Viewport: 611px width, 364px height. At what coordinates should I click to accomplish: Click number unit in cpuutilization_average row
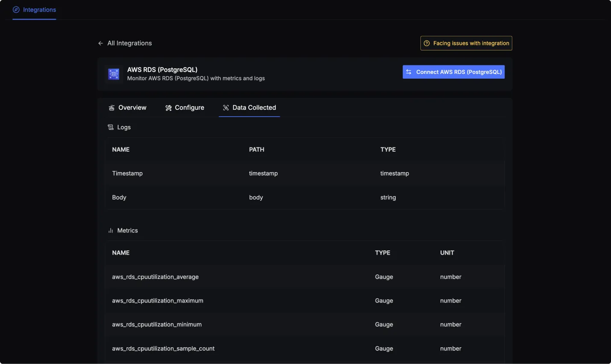coord(451,277)
